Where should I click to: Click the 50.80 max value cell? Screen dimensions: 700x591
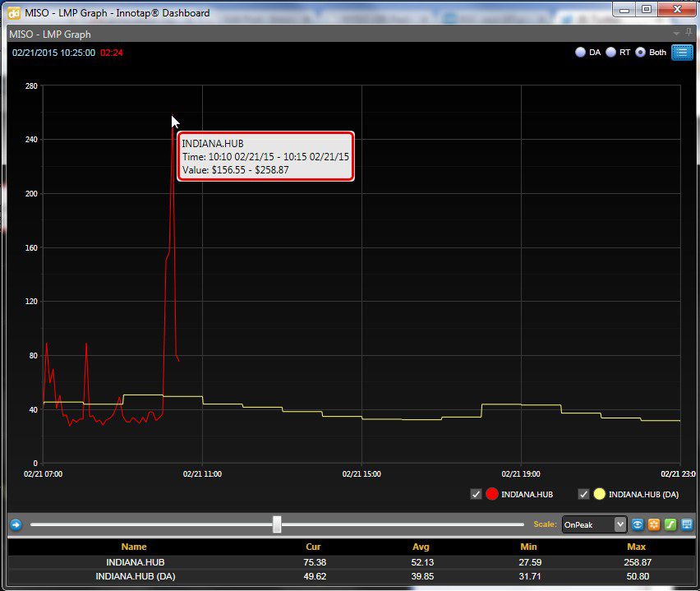pos(638,577)
